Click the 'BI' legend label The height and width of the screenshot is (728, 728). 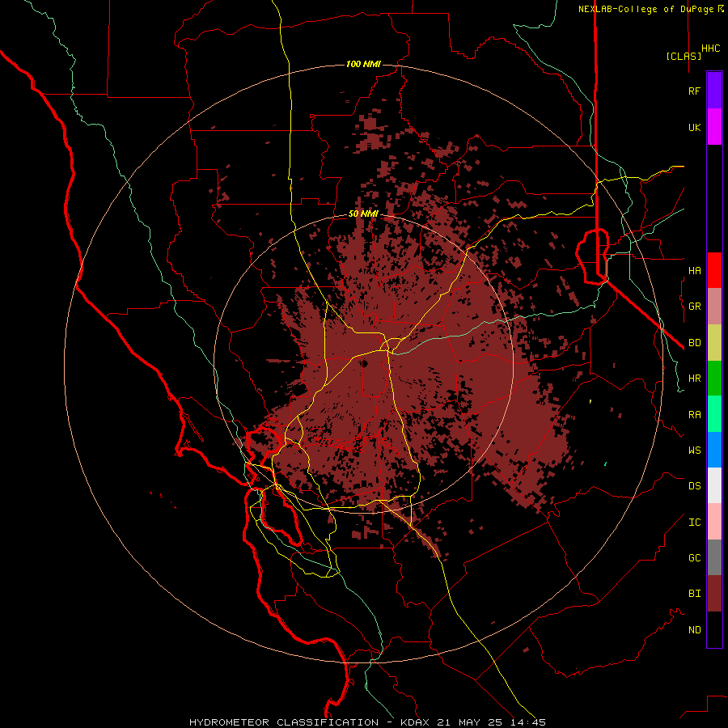click(694, 594)
